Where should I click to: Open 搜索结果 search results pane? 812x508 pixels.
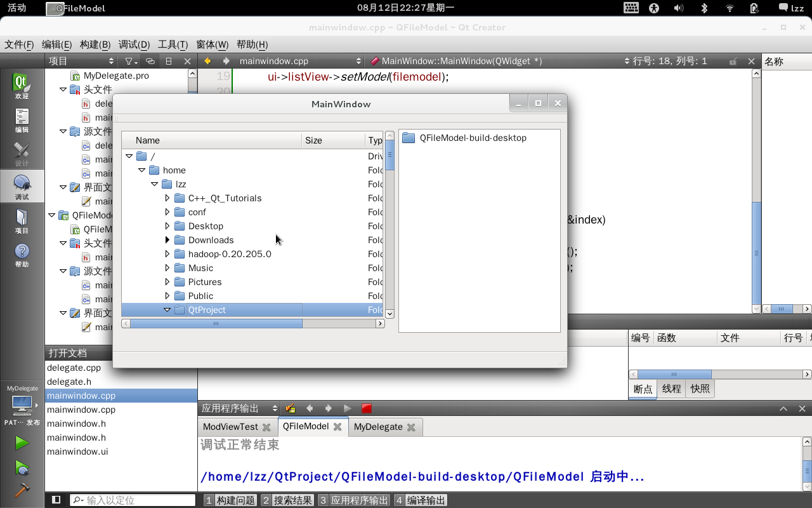coord(287,500)
